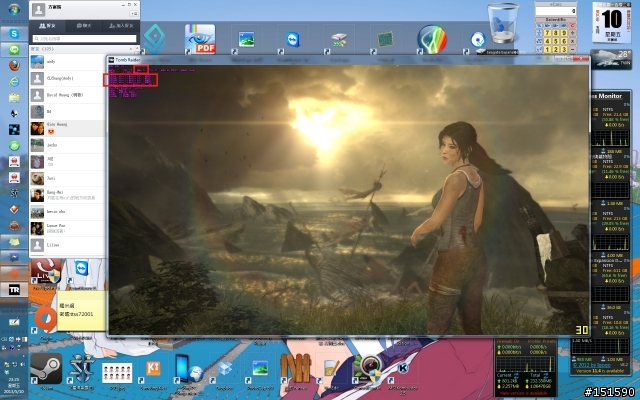The width and height of the screenshot is (640, 400).
Task: Open the weather gadget showing 28°
Action: 611,60
